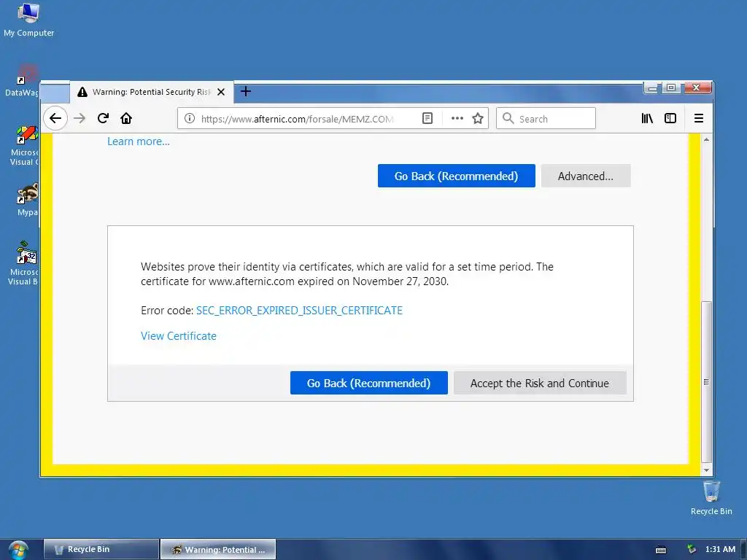Open the Windows Start orb

[18, 550]
